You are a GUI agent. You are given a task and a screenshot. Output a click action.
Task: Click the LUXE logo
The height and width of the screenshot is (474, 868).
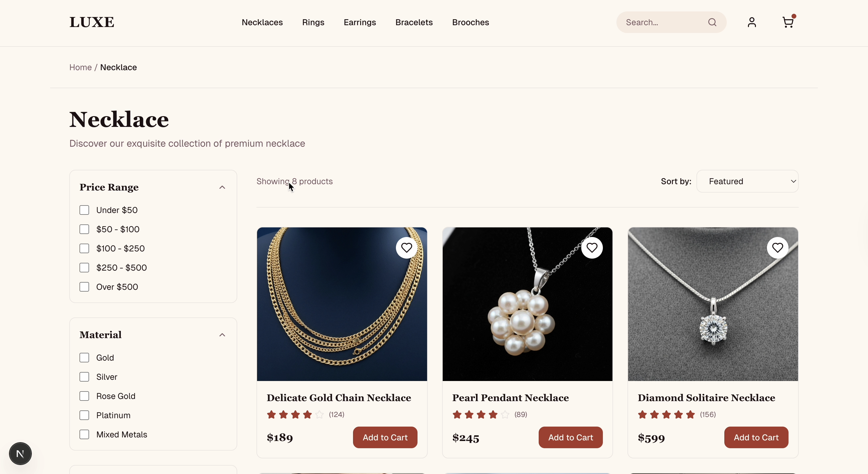(x=91, y=22)
